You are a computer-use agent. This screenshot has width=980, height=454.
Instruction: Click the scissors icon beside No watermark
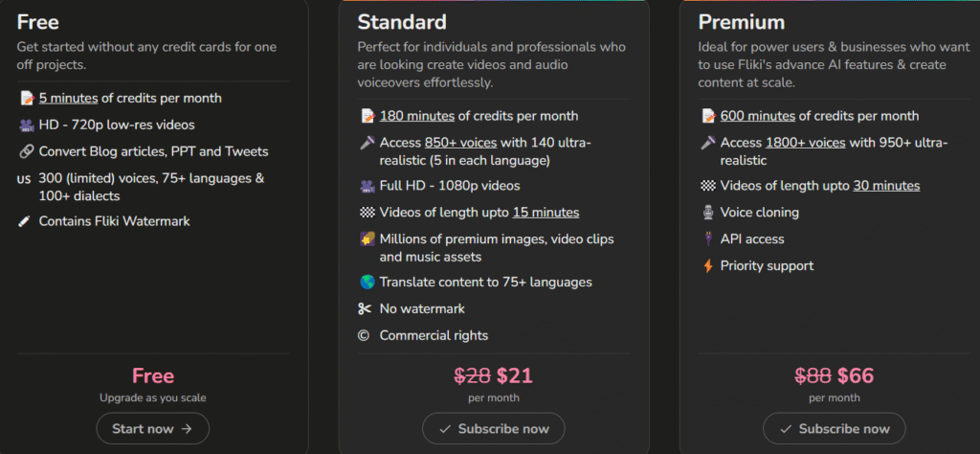(x=365, y=308)
